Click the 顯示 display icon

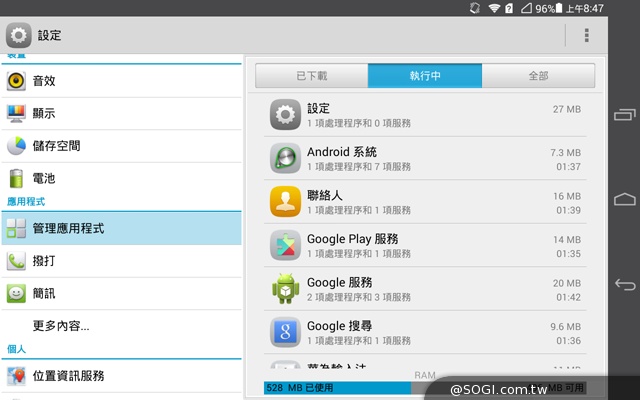16,113
